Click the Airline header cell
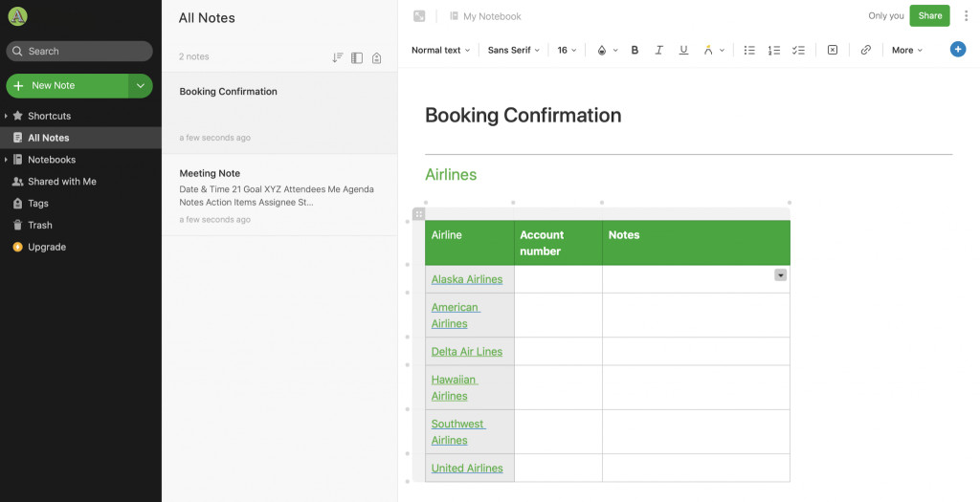 469,243
